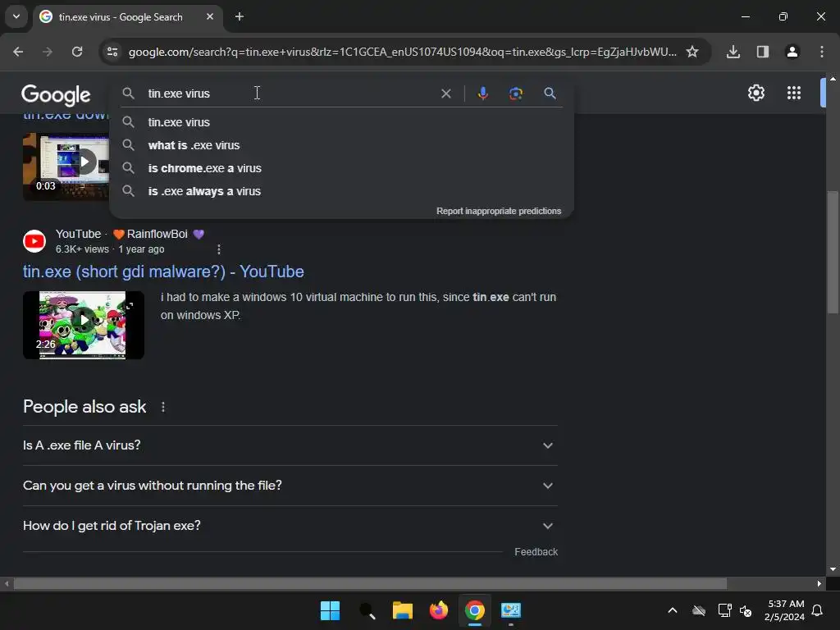Open Google apps grid
The image size is (840, 630).
(794, 93)
